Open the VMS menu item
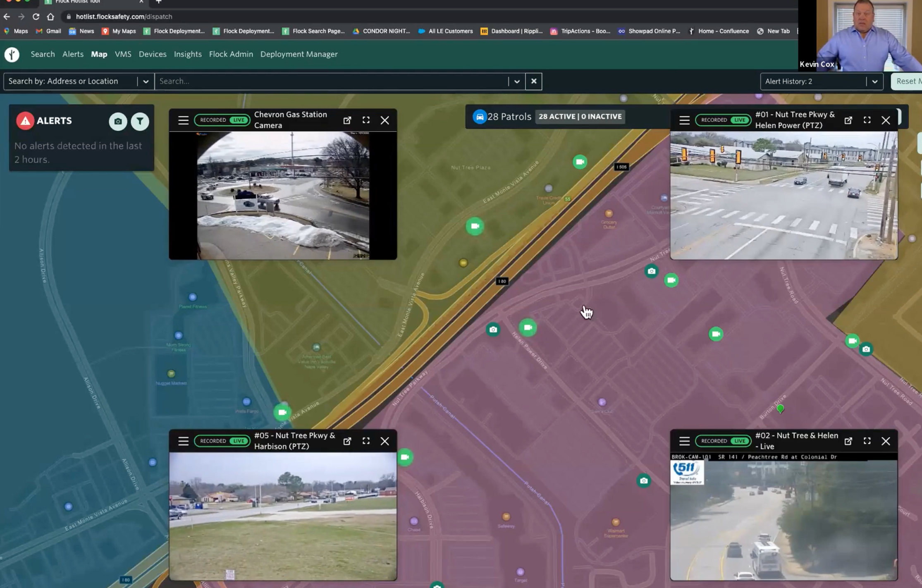The height and width of the screenshot is (588, 922). [x=123, y=54]
